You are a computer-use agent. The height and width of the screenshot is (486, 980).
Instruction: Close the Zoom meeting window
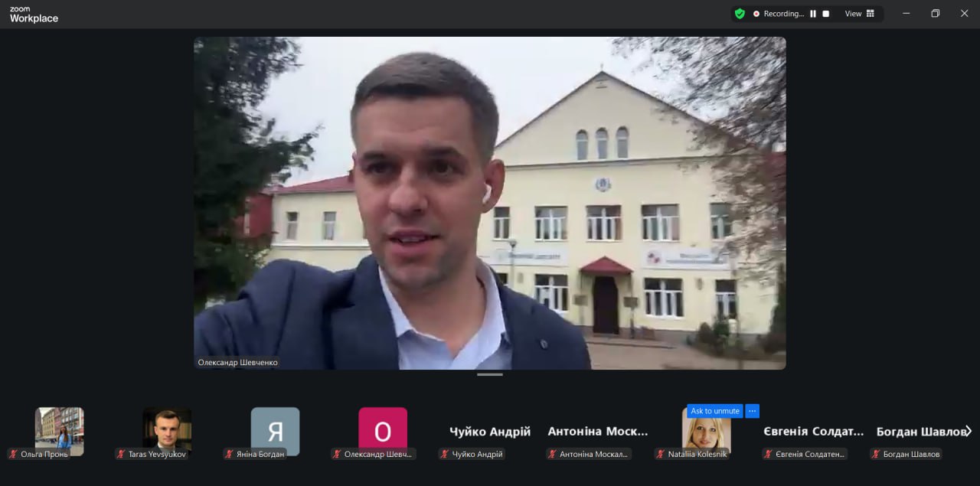tap(964, 14)
